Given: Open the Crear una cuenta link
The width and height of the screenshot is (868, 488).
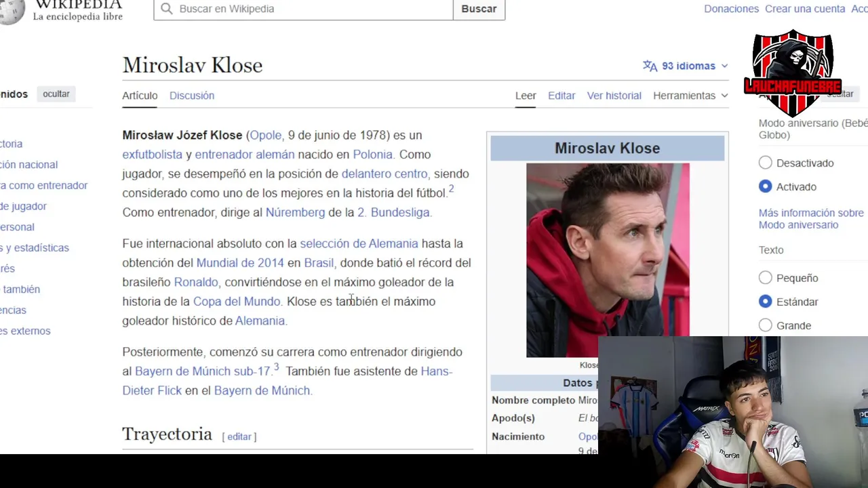Looking at the screenshot, I should [x=805, y=9].
